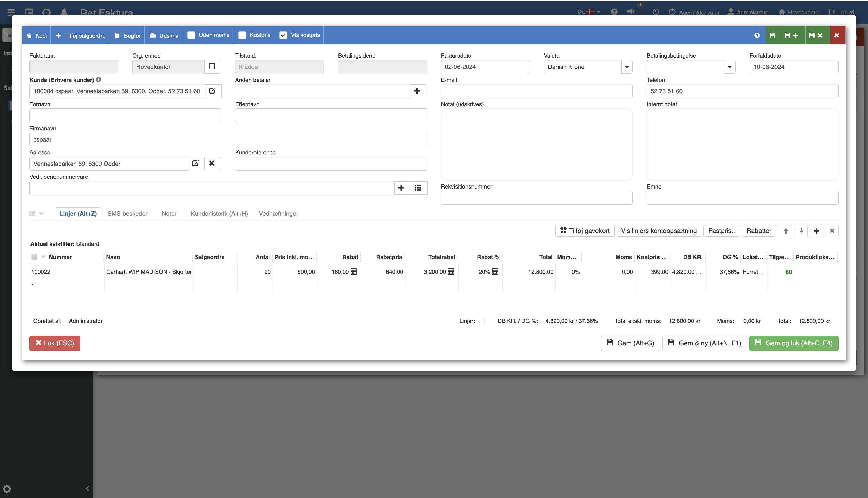
Task: Uncheck the Vis kostpris checkbox
Action: pyautogui.click(x=283, y=35)
